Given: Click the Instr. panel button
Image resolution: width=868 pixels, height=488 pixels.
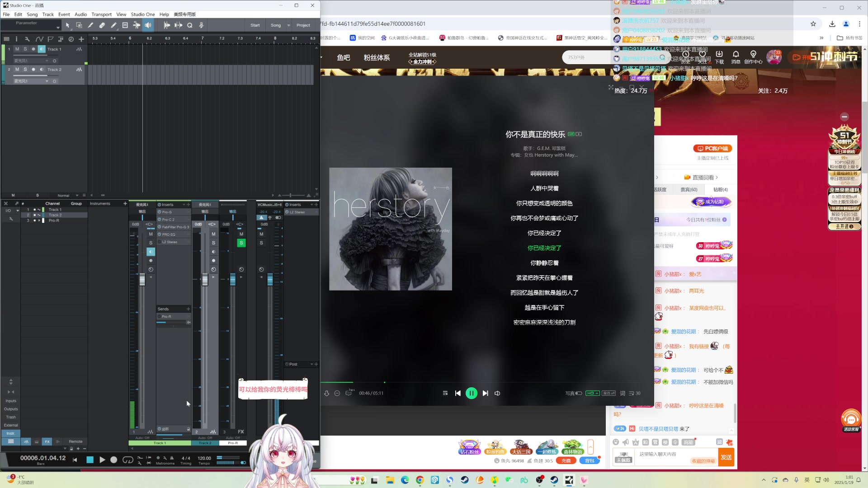Looking at the screenshot, I should (11, 433).
